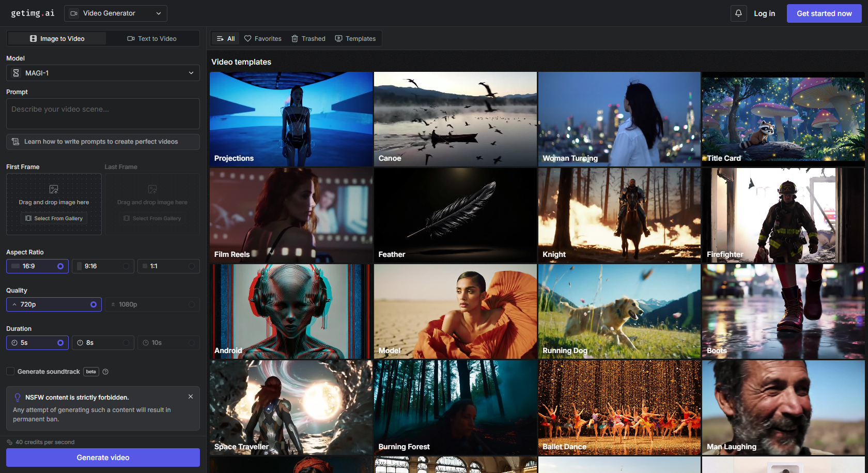Open the Android video template
Viewport: 868px width, 473px height.
click(291, 311)
